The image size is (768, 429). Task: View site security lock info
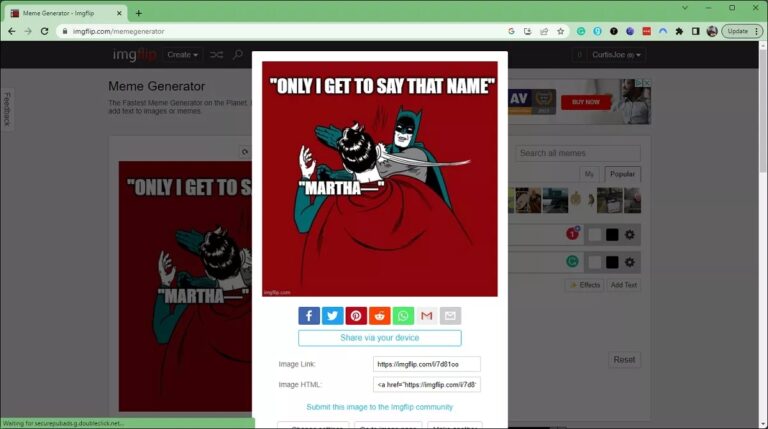65,31
